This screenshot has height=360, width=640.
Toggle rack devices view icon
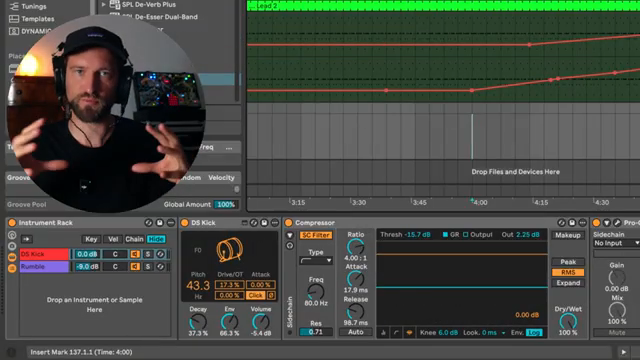coord(12,268)
